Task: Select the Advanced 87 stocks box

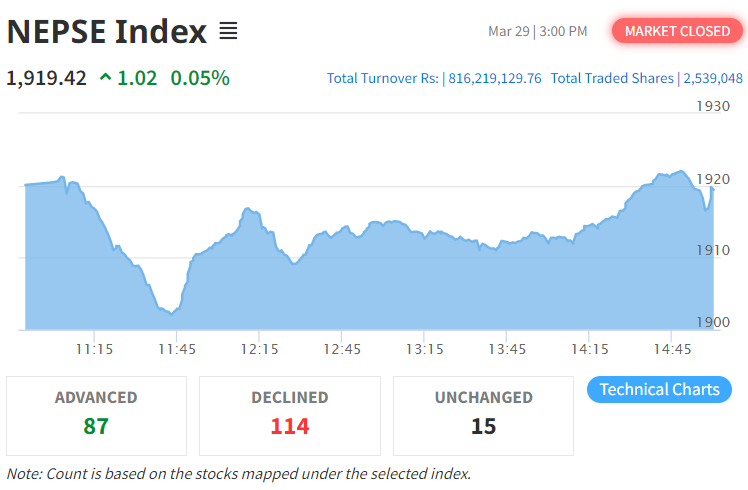Action: click(x=96, y=414)
